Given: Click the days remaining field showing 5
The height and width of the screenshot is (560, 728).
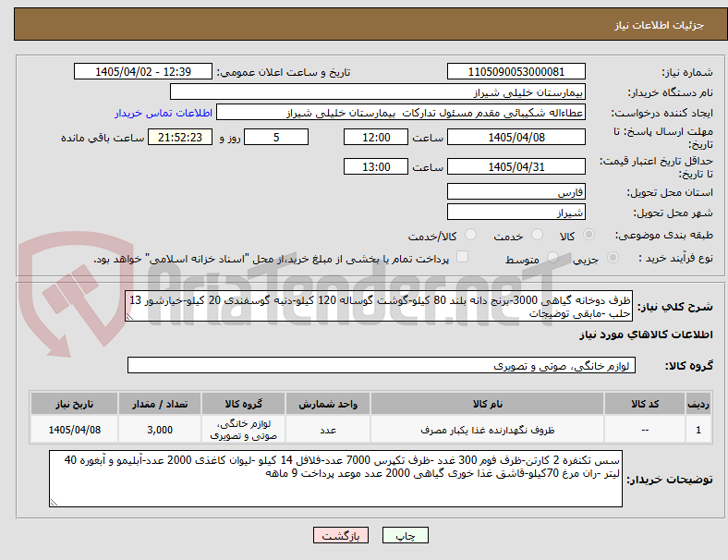Looking at the screenshot, I should click(276, 137).
